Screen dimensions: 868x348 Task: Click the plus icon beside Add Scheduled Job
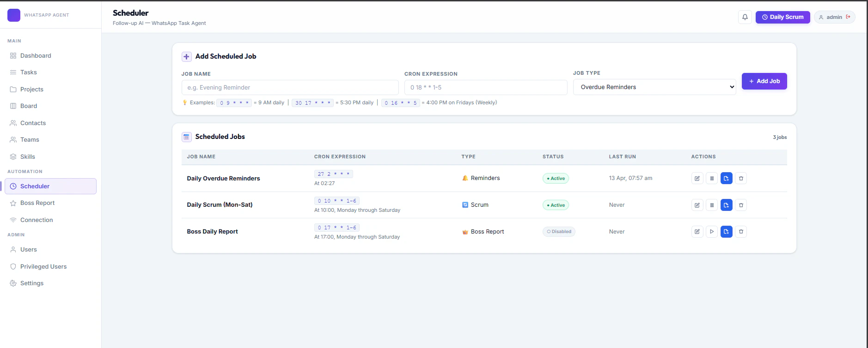(x=186, y=57)
